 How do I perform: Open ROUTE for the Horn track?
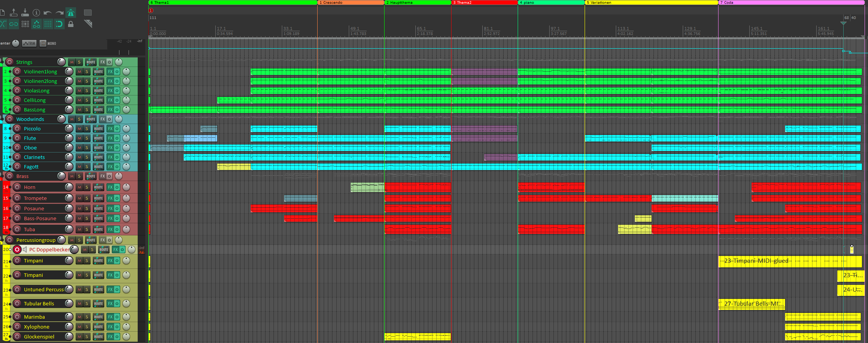tap(99, 187)
